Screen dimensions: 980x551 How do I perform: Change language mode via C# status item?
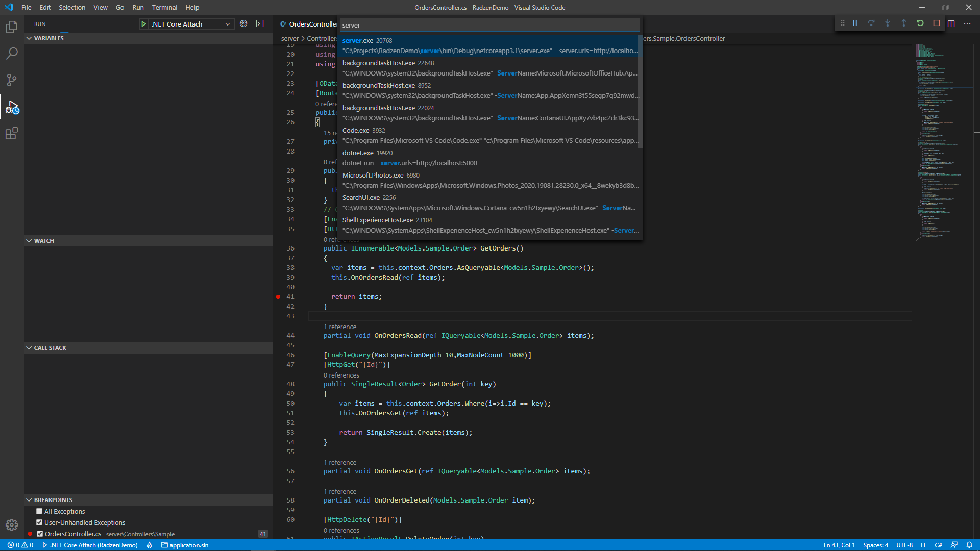pyautogui.click(x=938, y=545)
